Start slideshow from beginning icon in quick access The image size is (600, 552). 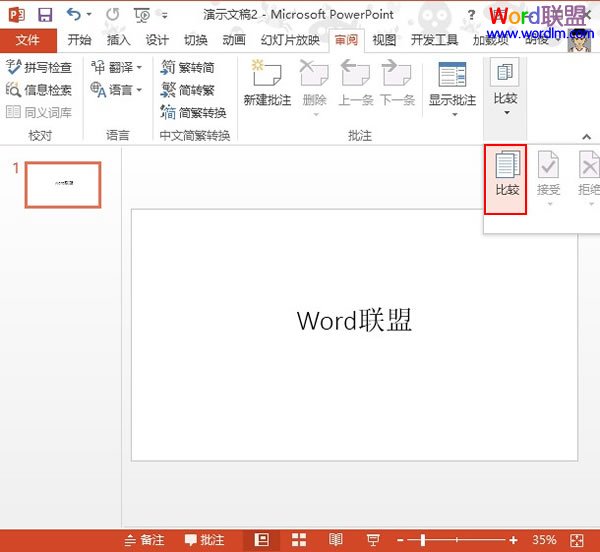(x=142, y=15)
